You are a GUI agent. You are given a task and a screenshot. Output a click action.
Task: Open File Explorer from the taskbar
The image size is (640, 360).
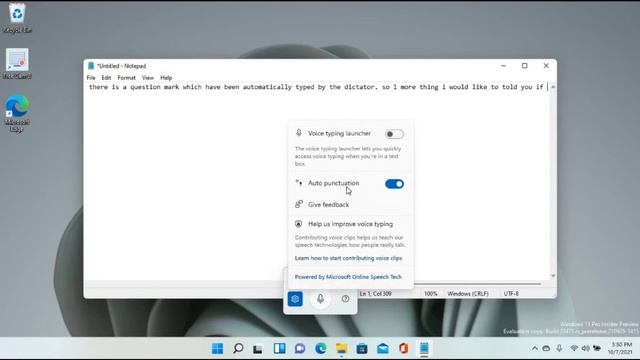tap(341, 348)
